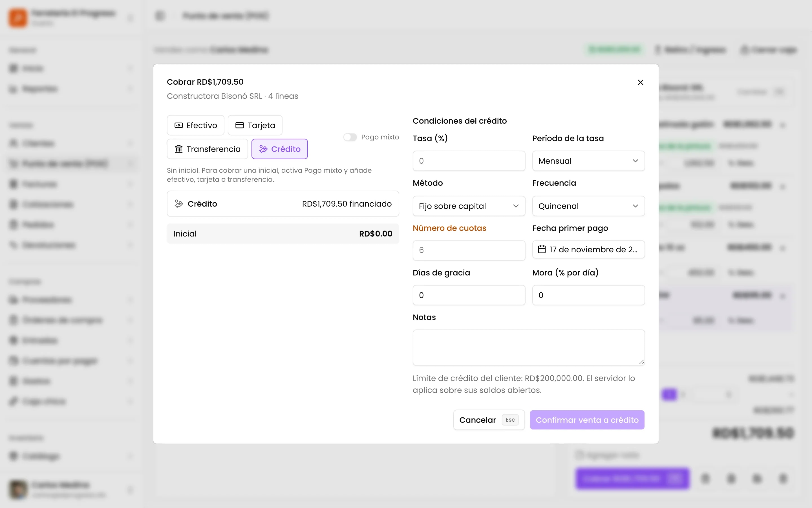The image size is (812, 508).
Task: Click the cash icon on Efectivo
Action: (x=178, y=125)
